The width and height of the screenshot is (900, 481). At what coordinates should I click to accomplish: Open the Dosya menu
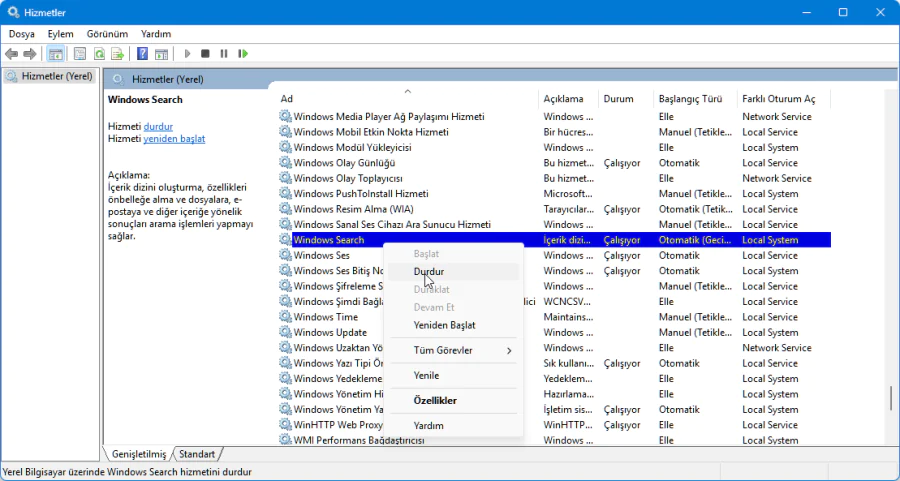(x=22, y=34)
